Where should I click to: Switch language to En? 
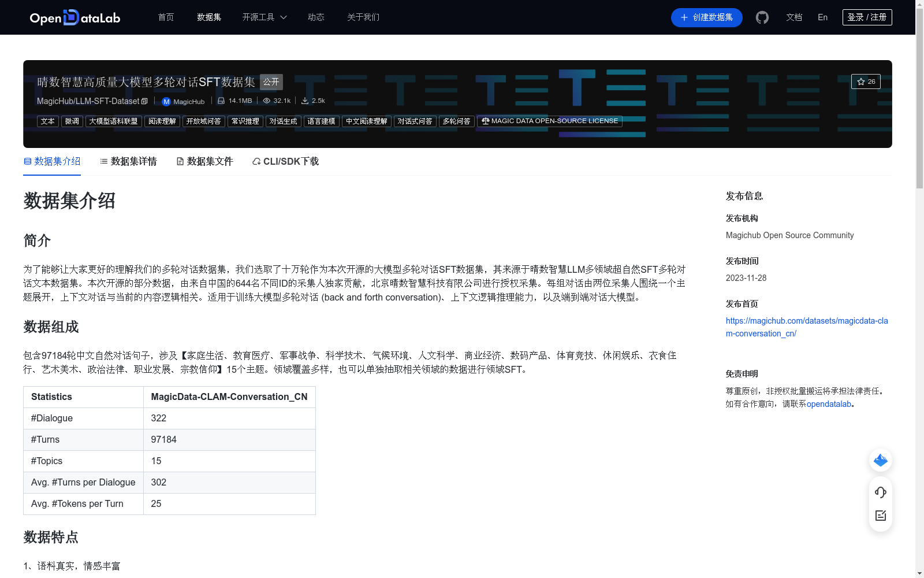pos(822,17)
